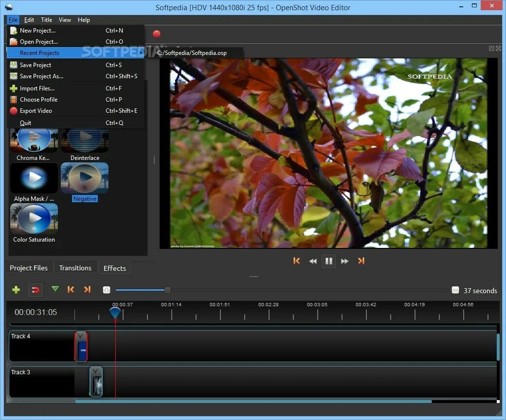Go to next marker on timeline toolbar
This screenshot has height=420, width=506.
click(x=87, y=289)
